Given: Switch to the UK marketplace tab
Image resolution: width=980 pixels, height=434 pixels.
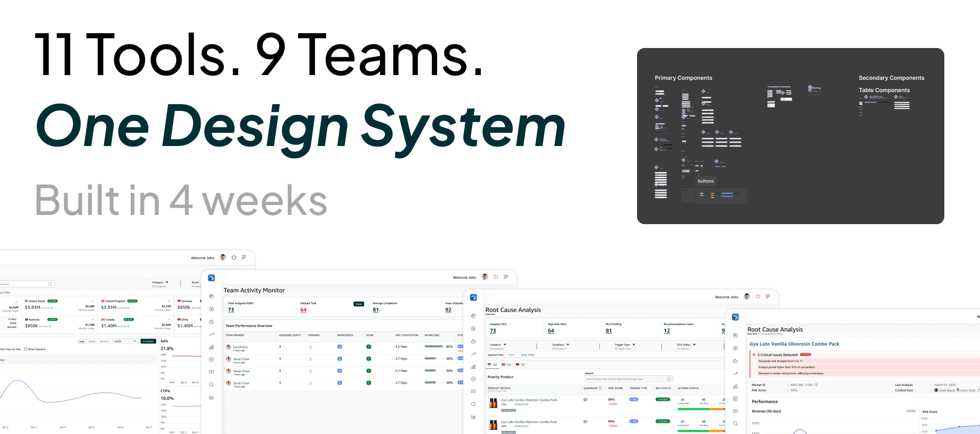Looking at the screenshot, I should coord(506,365).
